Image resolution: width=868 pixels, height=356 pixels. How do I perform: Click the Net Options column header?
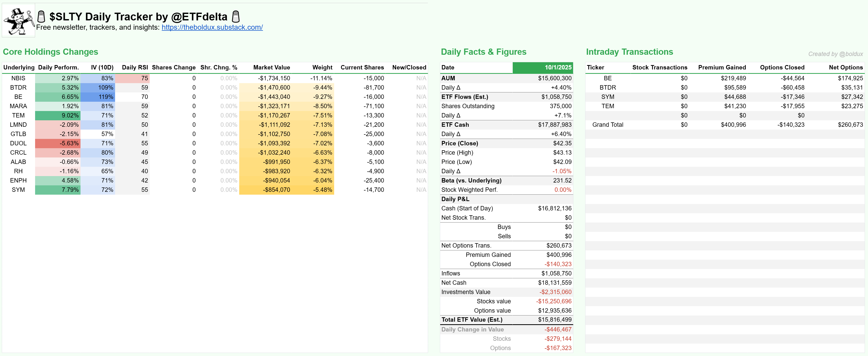(x=846, y=67)
